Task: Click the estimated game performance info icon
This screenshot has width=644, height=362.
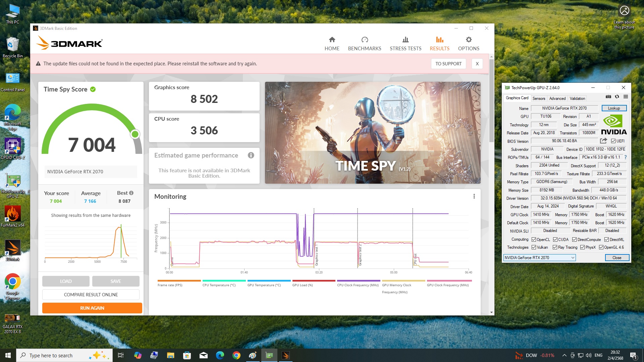Action: point(251,155)
